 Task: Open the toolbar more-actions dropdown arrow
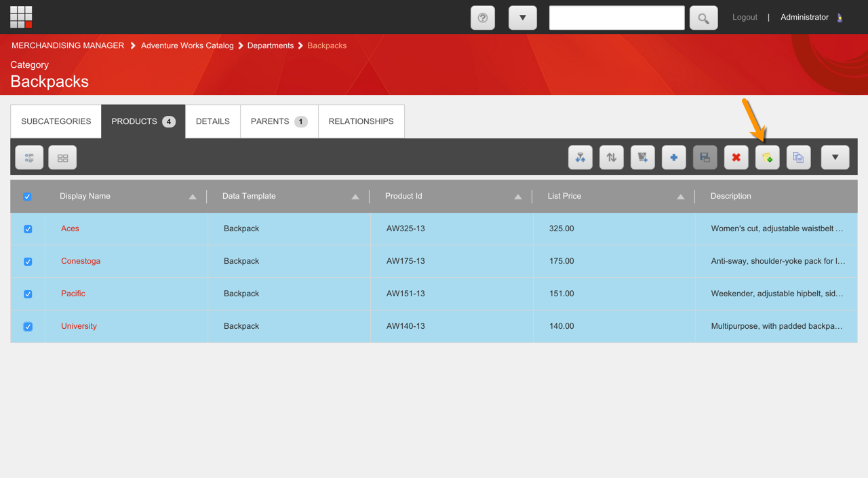pos(835,157)
